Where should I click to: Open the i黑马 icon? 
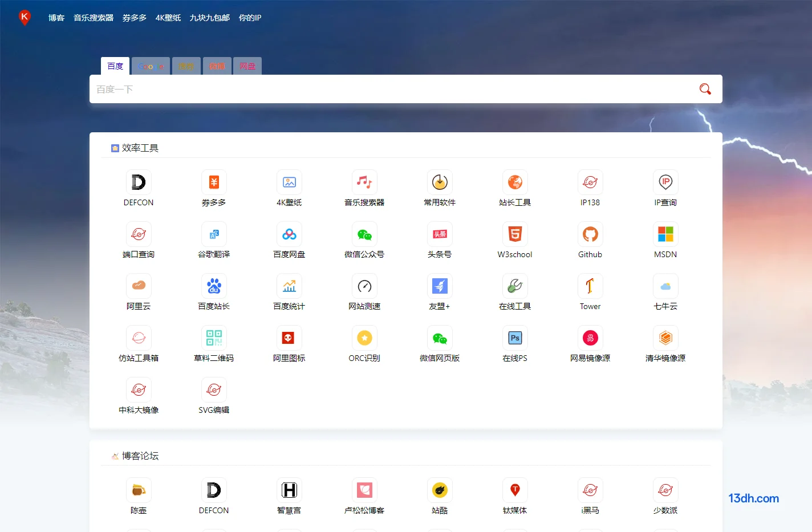point(590,490)
